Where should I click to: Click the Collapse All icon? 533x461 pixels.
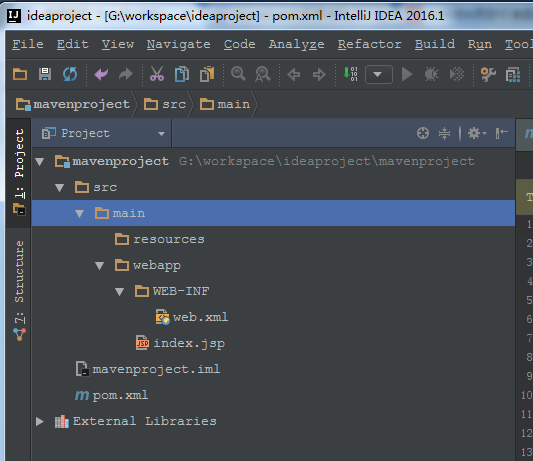(x=444, y=133)
